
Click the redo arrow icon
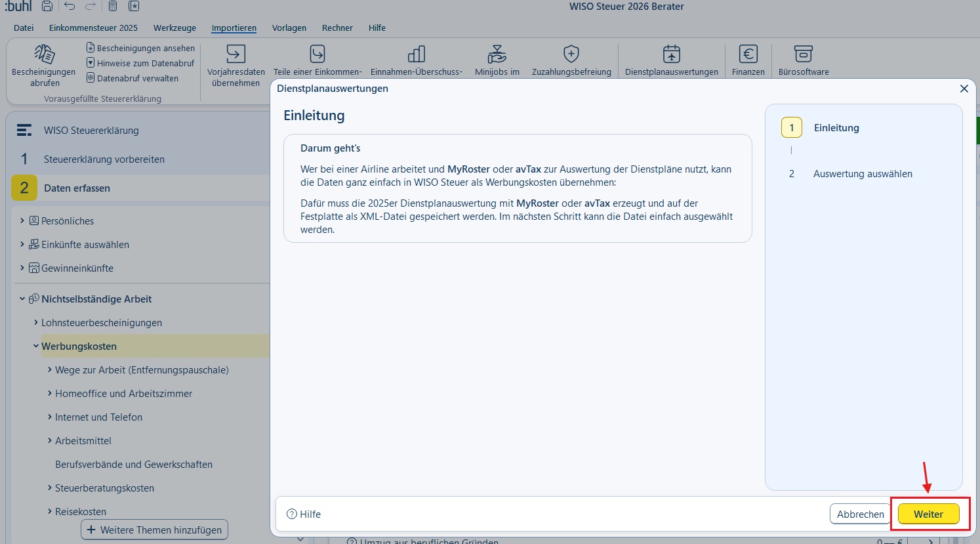pyautogui.click(x=91, y=7)
